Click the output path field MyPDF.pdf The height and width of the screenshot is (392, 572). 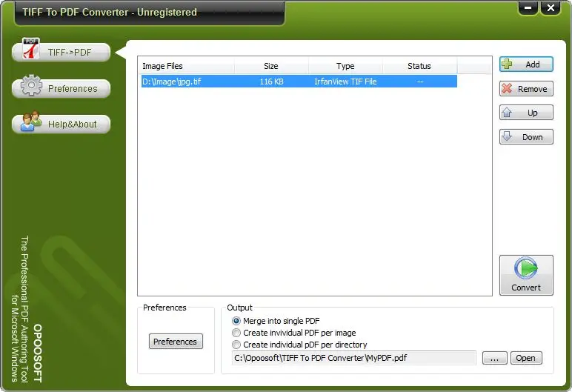pos(354,358)
